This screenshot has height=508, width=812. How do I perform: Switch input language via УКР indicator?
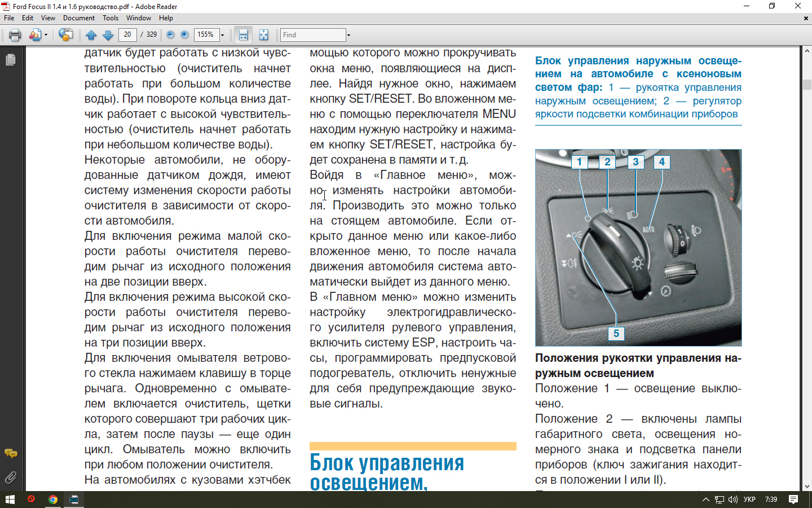pos(749,500)
